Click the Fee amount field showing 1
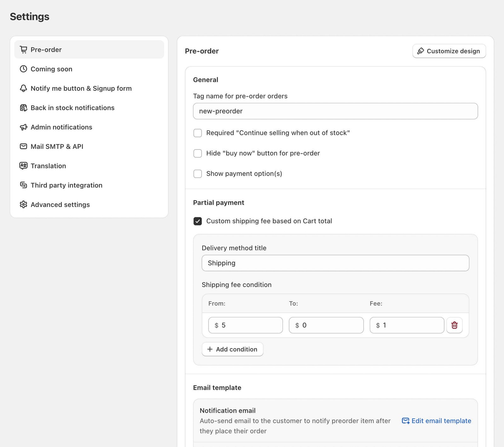504x447 pixels. pyautogui.click(x=407, y=325)
